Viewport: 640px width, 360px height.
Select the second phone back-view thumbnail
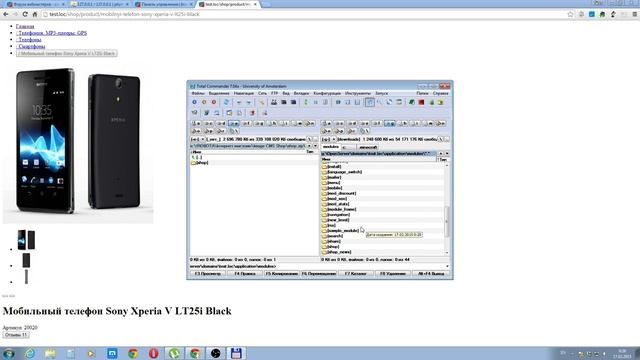tap(26, 260)
